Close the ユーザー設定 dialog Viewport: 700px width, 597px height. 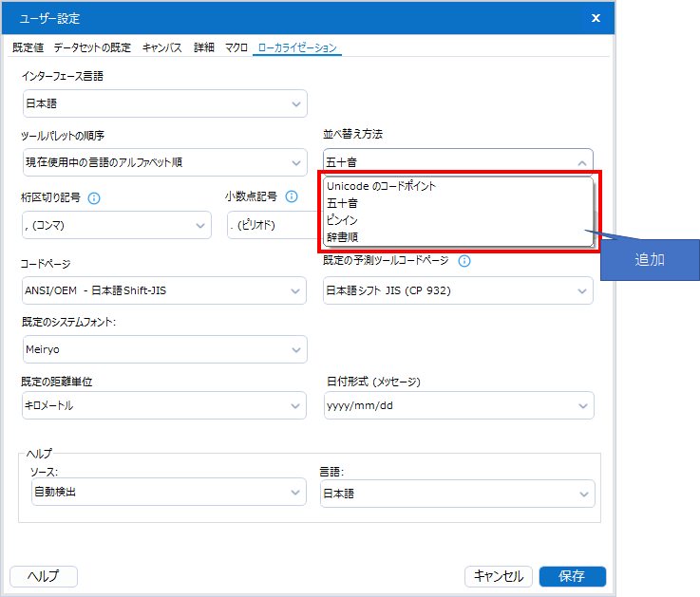point(596,18)
